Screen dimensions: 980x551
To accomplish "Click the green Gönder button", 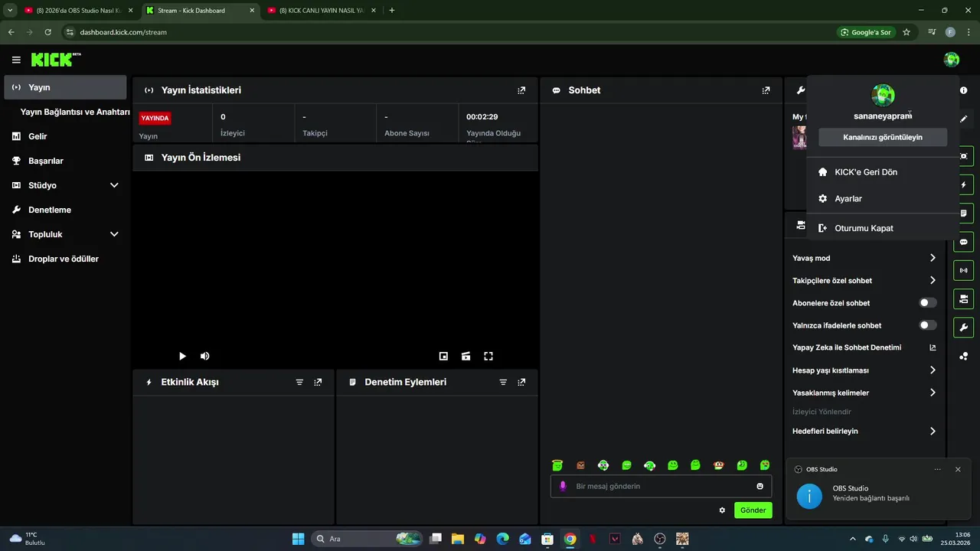I will pyautogui.click(x=753, y=510).
